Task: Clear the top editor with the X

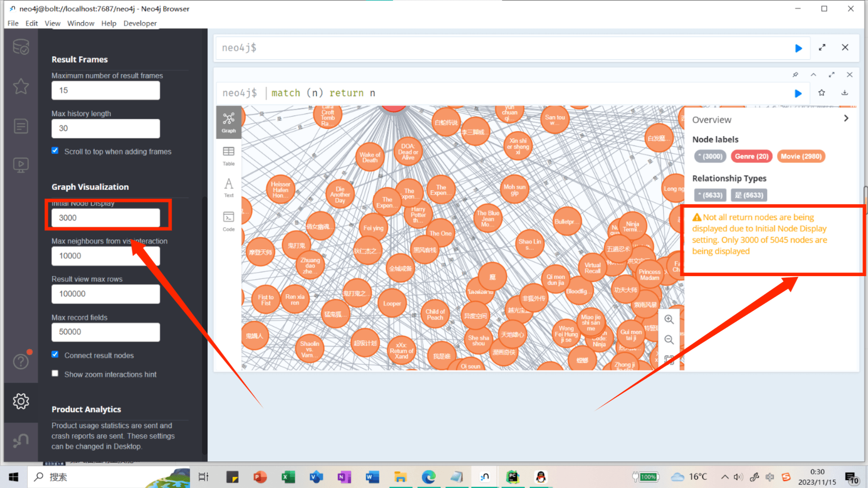Action: (845, 47)
